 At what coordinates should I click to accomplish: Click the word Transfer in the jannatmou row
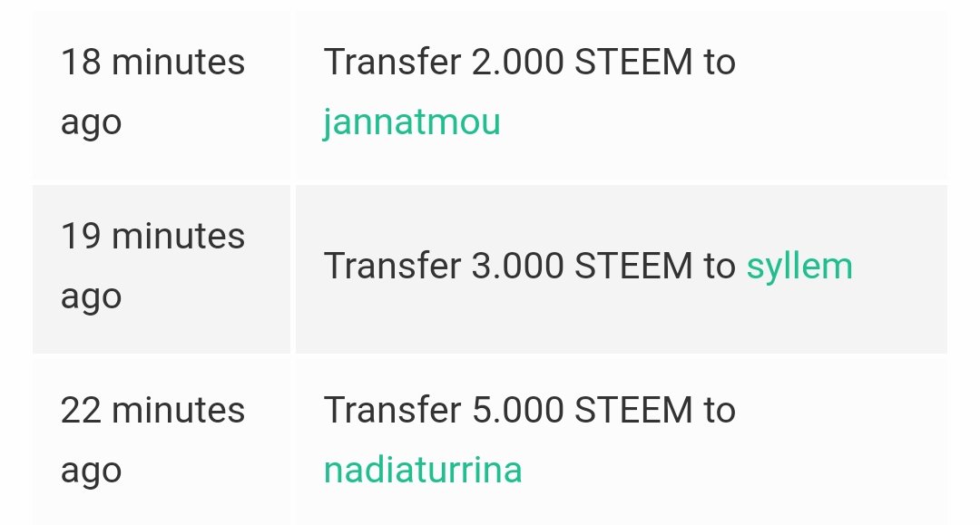tap(392, 63)
